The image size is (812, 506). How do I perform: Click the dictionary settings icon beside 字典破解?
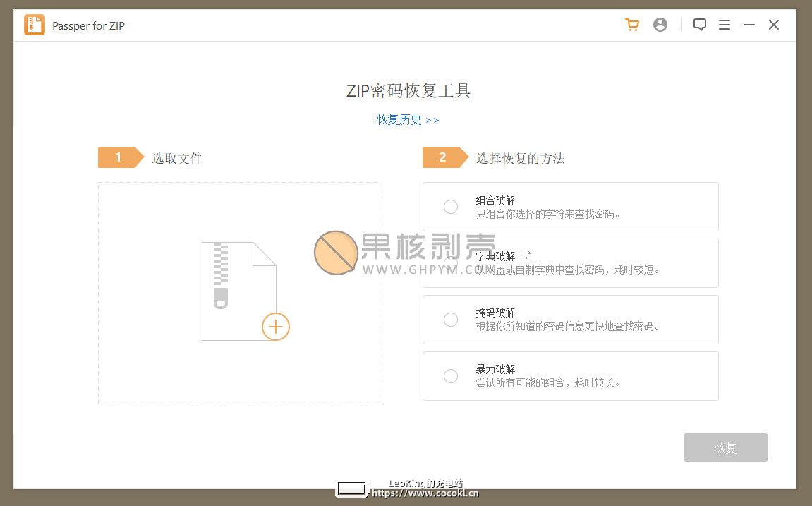pyautogui.click(x=527, y=255)
